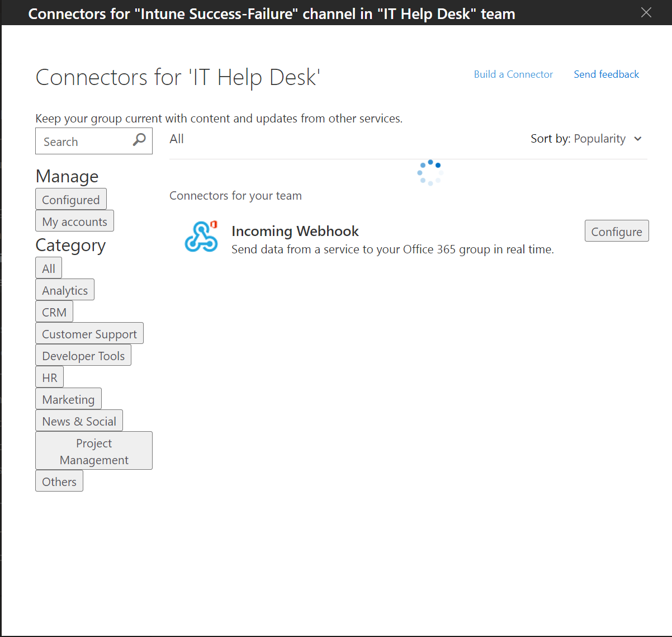Screen dimensions: 672x637
Task: Select the All category filter
Action: [48, 268]
